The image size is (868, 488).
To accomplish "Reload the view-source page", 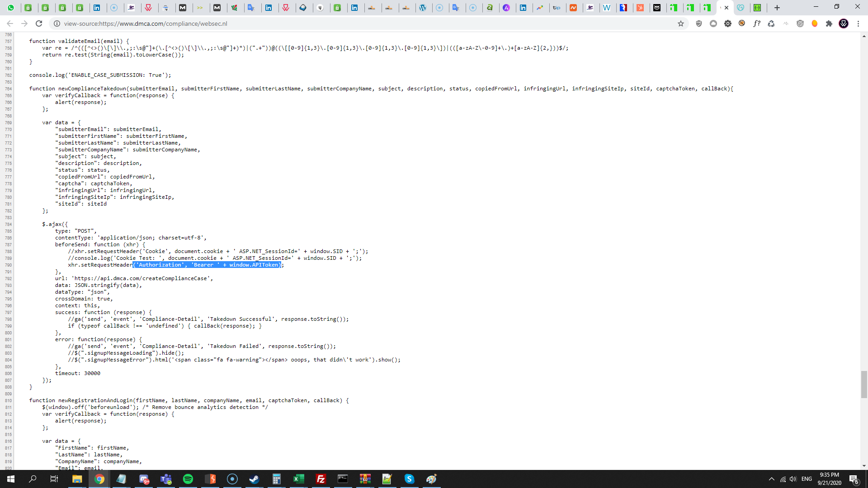I will 39,23.
